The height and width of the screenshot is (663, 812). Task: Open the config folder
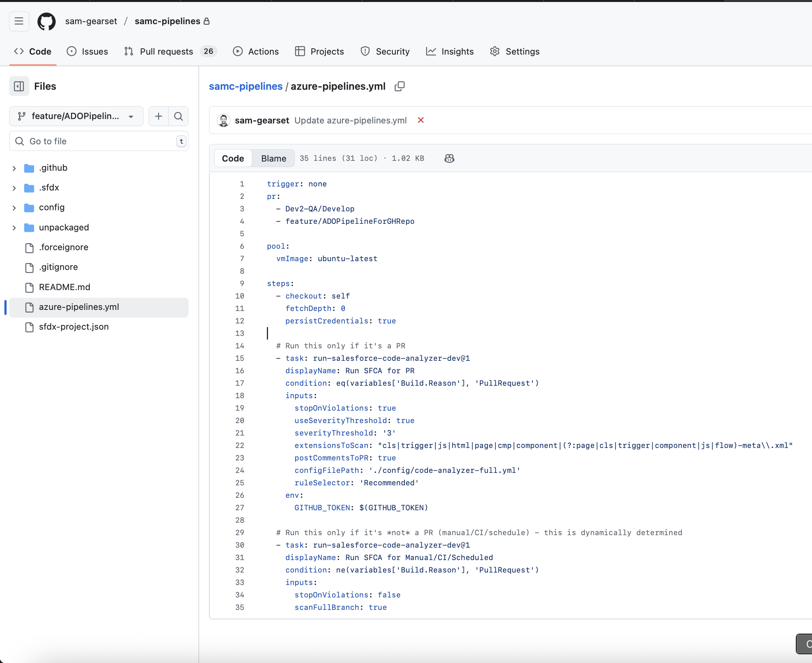52,208
